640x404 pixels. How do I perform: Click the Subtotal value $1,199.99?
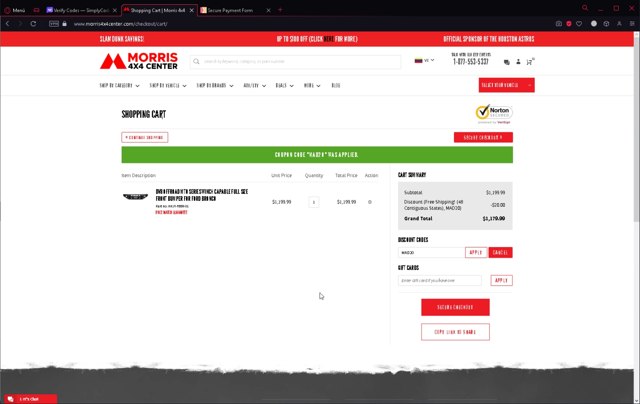(496, 192)
